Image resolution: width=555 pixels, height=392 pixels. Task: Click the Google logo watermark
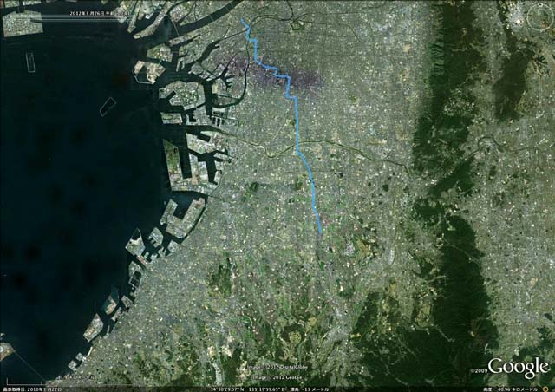coord(518,367)
